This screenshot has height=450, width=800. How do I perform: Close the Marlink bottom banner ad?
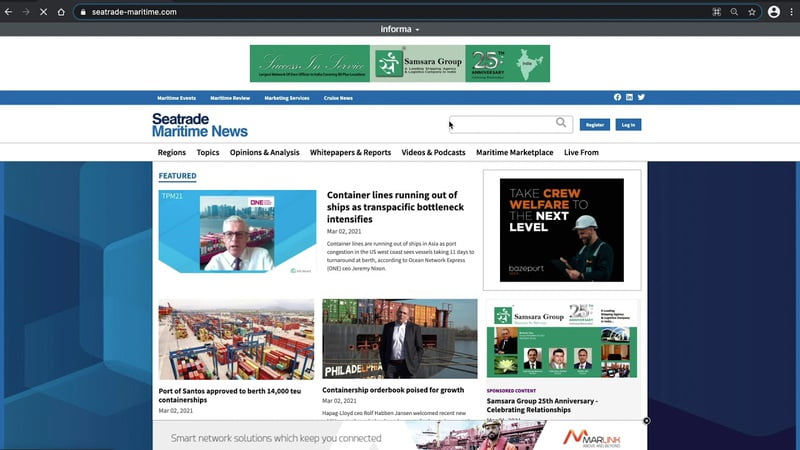tap(646, 421)
